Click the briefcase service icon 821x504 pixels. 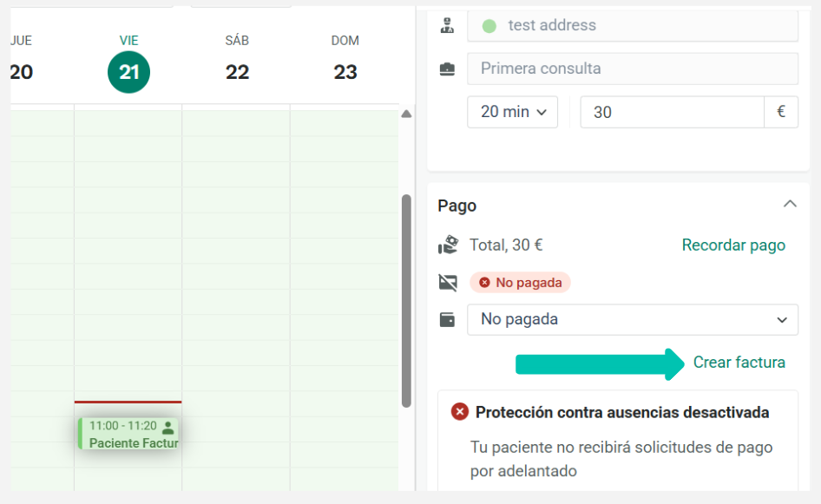[x=446, y=68]
